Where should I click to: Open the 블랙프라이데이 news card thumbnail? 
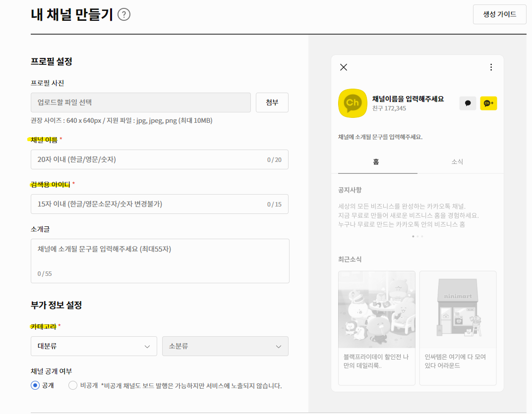376,309
